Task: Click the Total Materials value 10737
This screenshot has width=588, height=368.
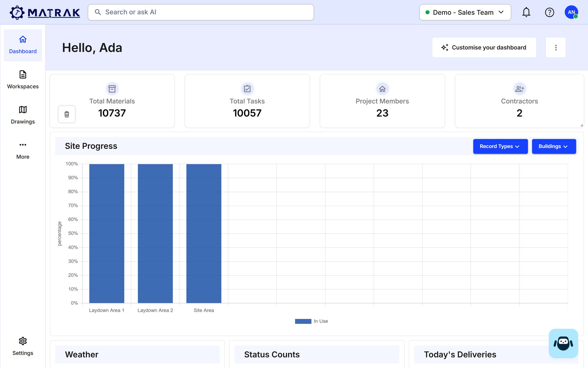Action: point(112,113)
